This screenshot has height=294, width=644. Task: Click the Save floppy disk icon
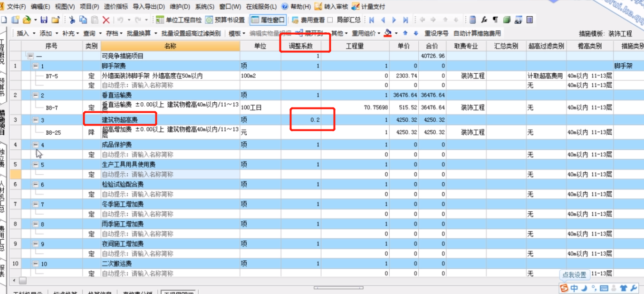point(44,20)
